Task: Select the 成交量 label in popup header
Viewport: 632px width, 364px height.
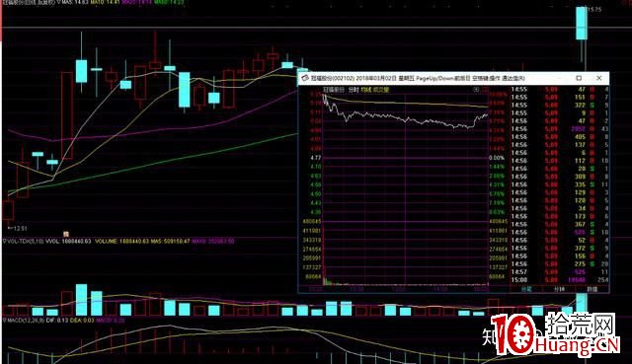Action: [x=381, y=90]
